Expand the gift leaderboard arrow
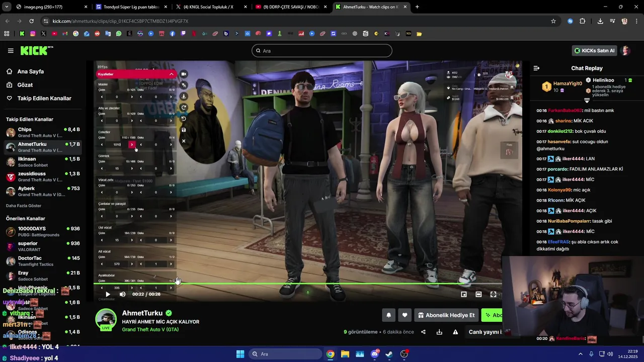This screenshot has width=644, height=362. click(x=587, y=101)
